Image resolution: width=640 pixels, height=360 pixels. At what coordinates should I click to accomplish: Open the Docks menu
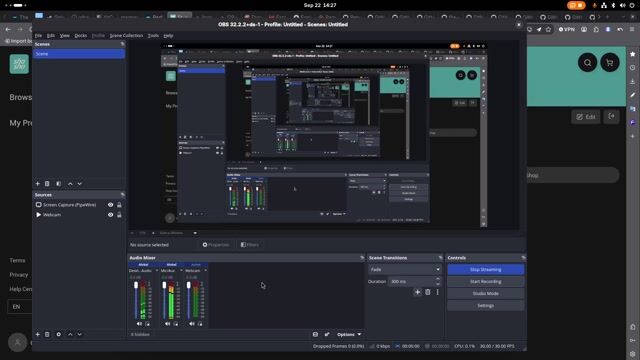(x=80, y=36)
